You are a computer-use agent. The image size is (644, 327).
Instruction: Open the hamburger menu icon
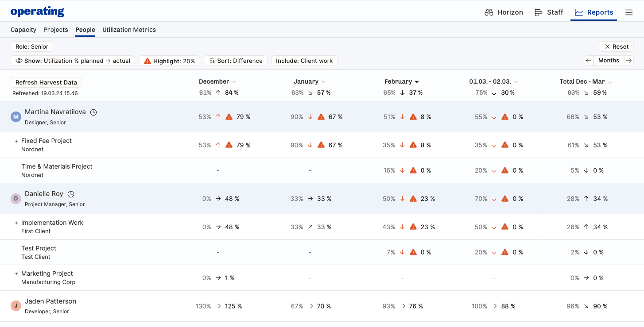(629, 12)
